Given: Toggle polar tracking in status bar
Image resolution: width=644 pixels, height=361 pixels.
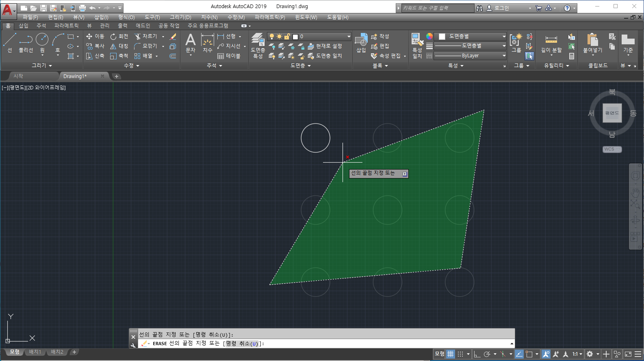Looking at the screenshot, I should click(487, 354).
